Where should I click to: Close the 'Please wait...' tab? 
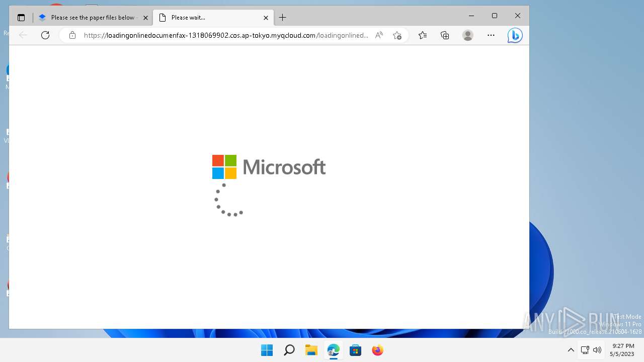(x=266, y=18)
